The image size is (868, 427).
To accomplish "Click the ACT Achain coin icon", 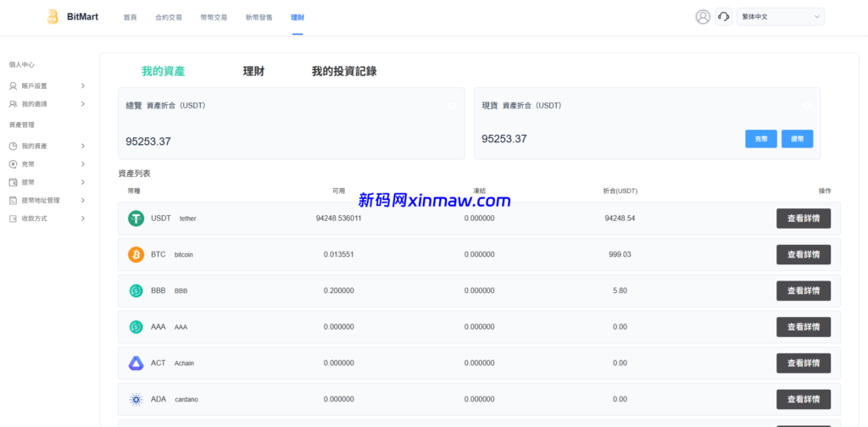I will coord(136,363).
